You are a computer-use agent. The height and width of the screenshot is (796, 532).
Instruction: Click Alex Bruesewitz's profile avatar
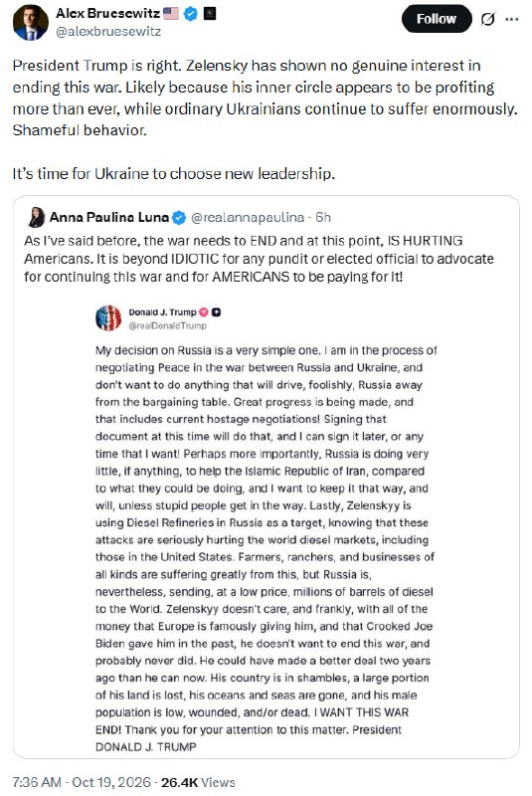tap(31, 22)
